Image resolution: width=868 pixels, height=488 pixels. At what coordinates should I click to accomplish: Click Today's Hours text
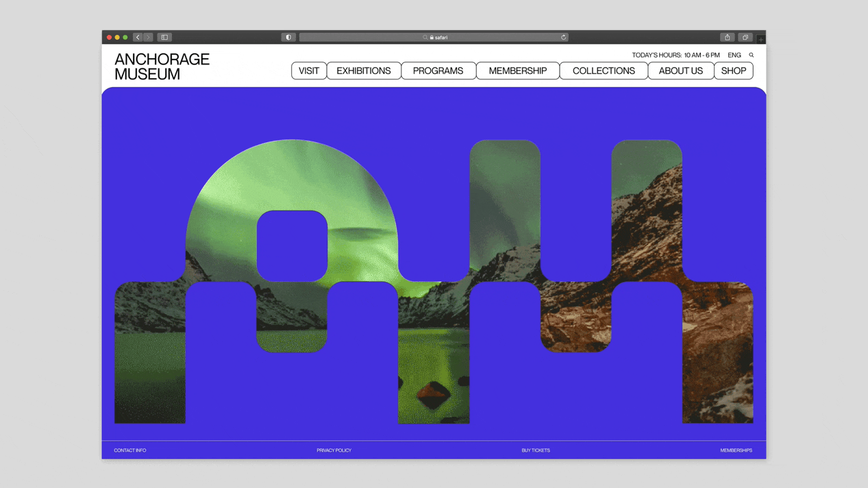click(x=675, y=55)
